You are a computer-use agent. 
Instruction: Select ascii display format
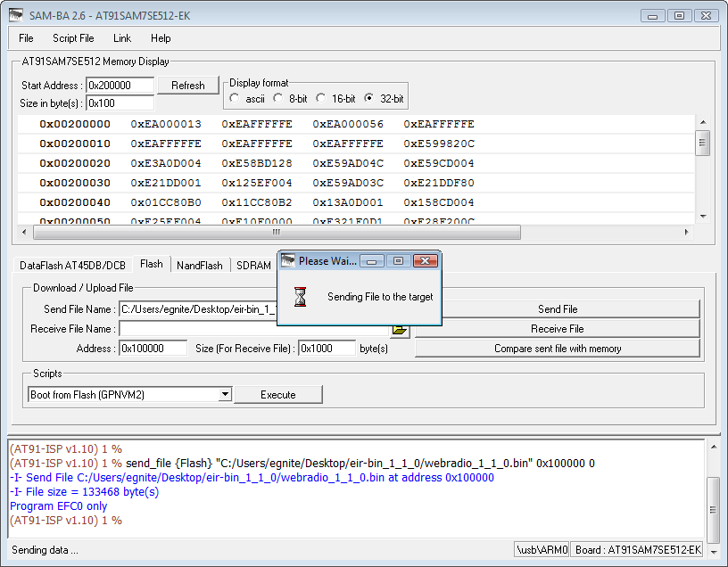234,98
